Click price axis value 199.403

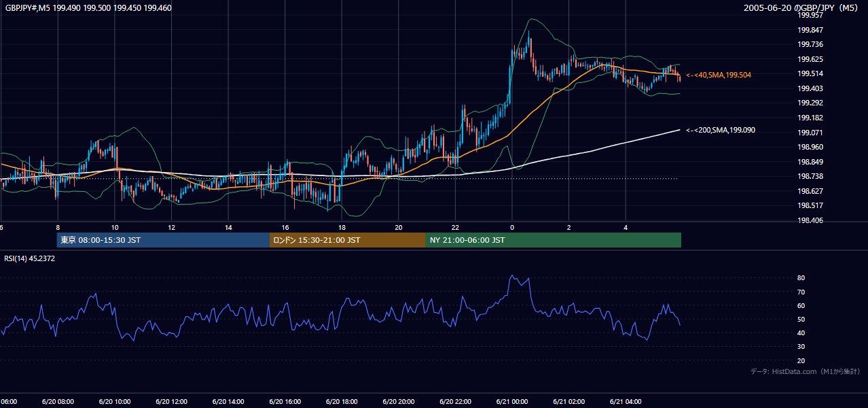(x=810, y=88)
